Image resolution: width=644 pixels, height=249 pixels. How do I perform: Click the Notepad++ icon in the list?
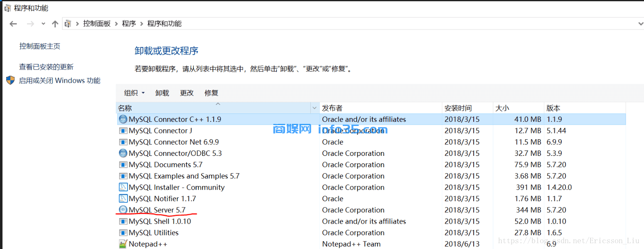(123, 244)
